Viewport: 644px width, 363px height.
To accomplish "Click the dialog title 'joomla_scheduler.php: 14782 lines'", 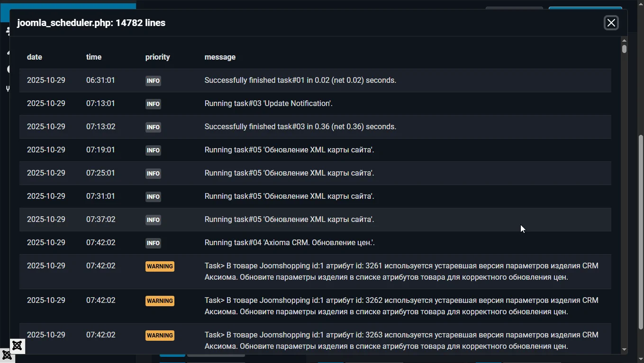I will click(91, 23).
